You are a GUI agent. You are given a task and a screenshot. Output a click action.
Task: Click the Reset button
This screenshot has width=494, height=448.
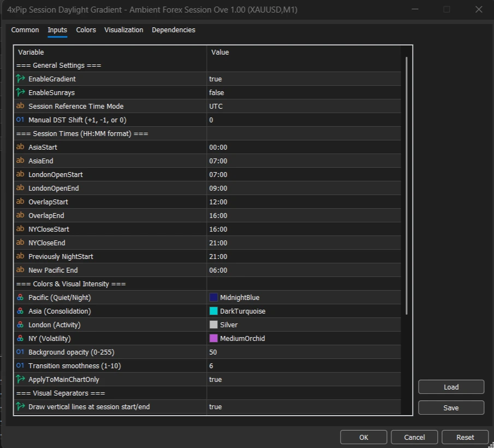pyautogui.click(x=465, y=437)
